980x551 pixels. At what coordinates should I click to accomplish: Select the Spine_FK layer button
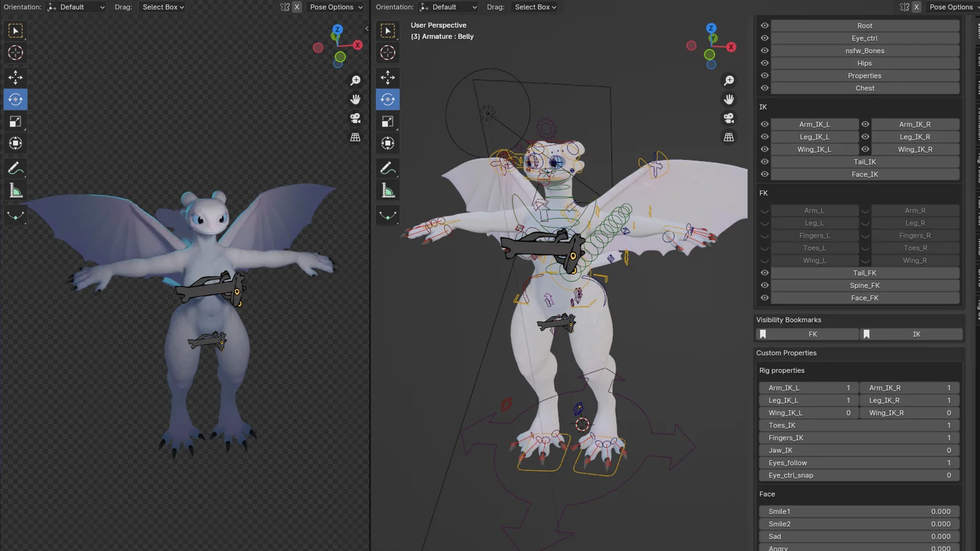point(864,285)
